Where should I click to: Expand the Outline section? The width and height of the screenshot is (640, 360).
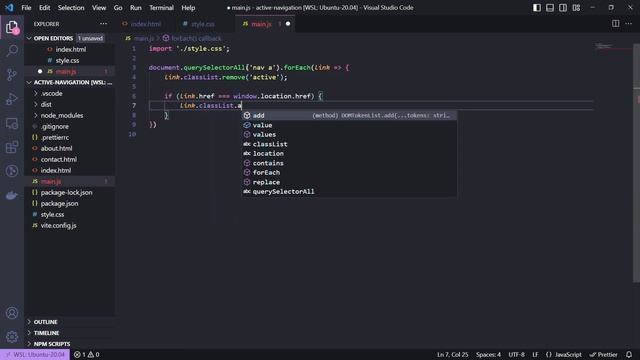pyautogui.click(x=69, y=322)
